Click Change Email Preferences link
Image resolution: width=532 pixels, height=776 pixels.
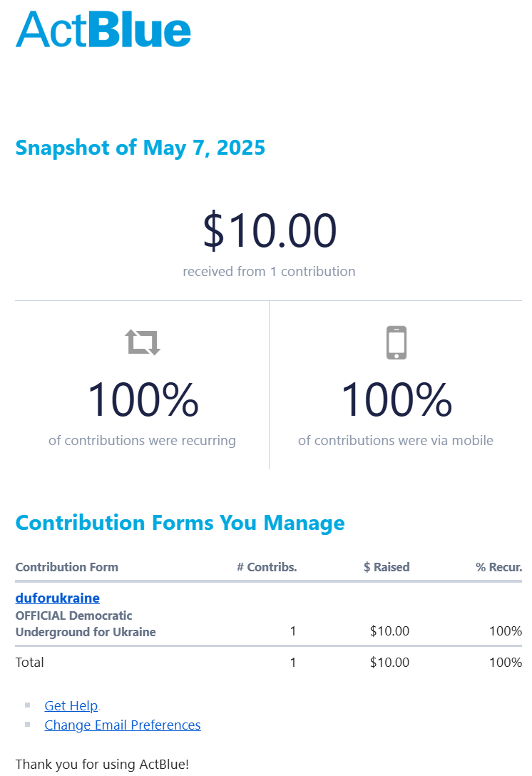123,725
